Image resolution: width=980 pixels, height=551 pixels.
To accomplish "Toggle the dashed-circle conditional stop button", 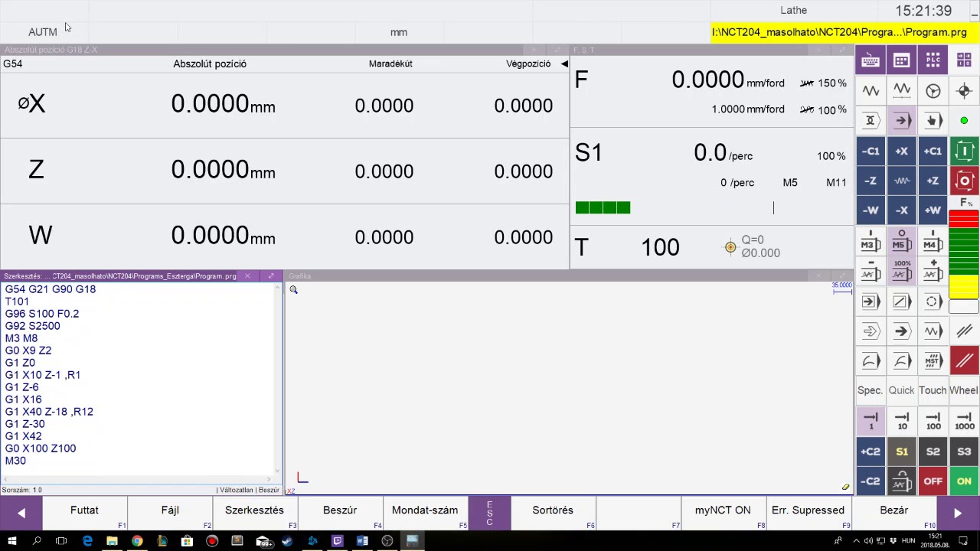I will (x=933, y=301).
